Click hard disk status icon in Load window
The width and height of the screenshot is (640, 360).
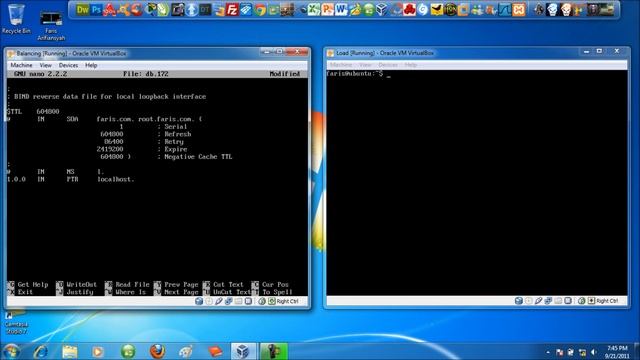pyautogui.click(x=519, y=301)
